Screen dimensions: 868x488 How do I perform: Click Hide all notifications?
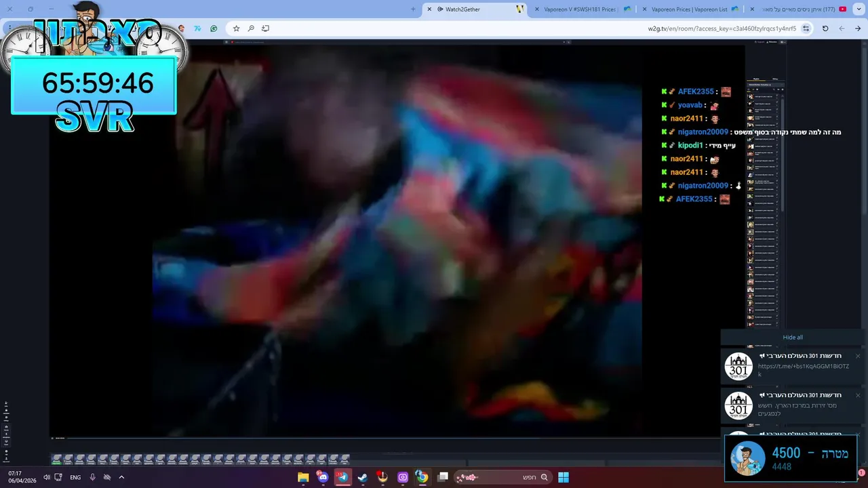[793, 338]
